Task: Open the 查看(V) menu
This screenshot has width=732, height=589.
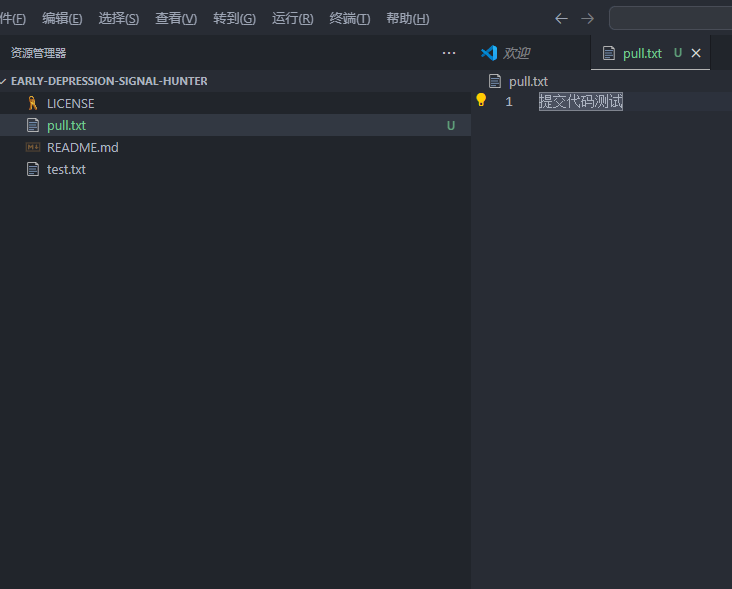Action: (176, 19)
